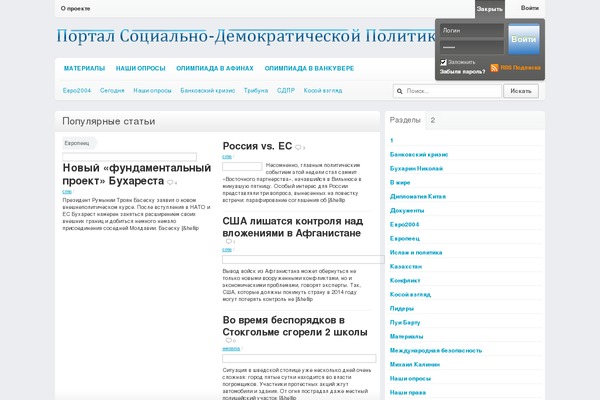Click the Поиск search field
The image size is (600, 400).
click(x=447, y=91)
